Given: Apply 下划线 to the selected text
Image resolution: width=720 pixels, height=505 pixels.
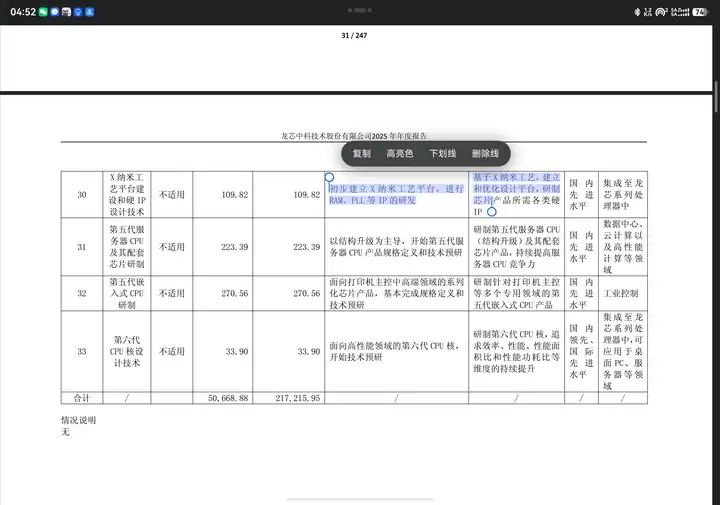Looking at the screenshot, I should [x=443, y=153].
